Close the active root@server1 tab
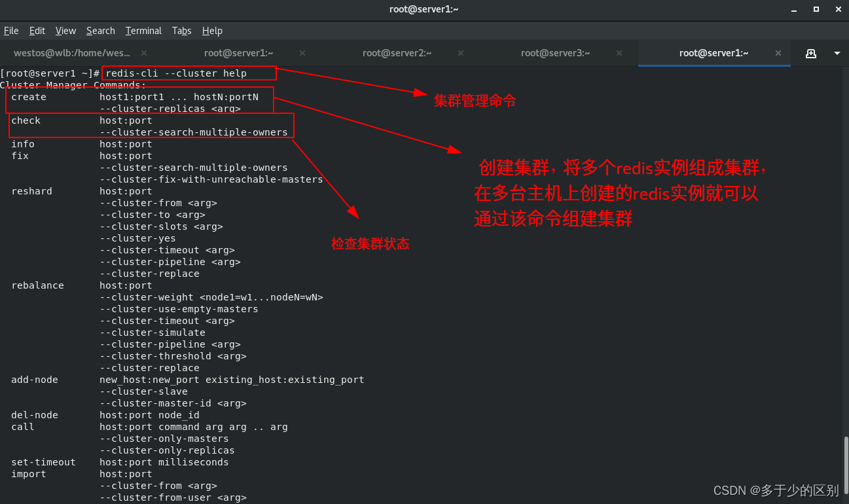This screenshot has width=849, height=504. (778, 53)
